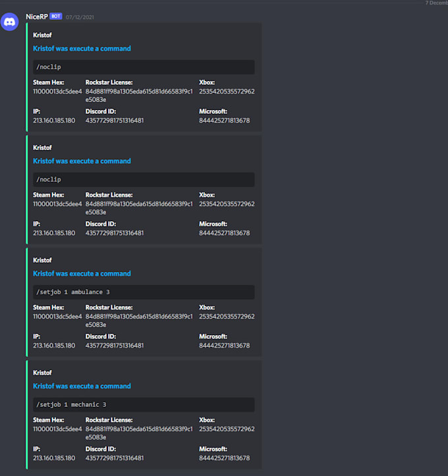Click Kristof author name in first embed
Screen dimensions: 448x476
pos(42,35)
